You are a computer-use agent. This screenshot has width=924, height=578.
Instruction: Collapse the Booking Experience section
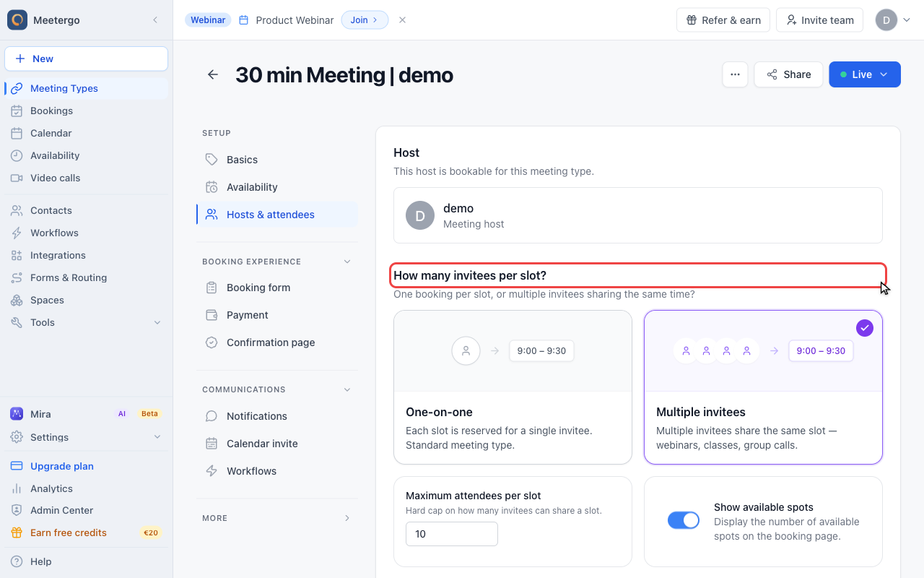(x=347, y=262)
